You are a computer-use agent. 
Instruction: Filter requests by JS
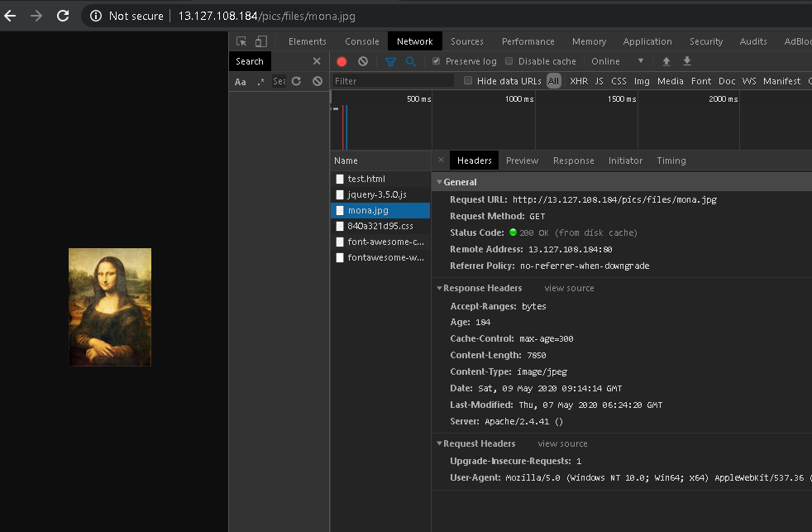tap(599, 81)
